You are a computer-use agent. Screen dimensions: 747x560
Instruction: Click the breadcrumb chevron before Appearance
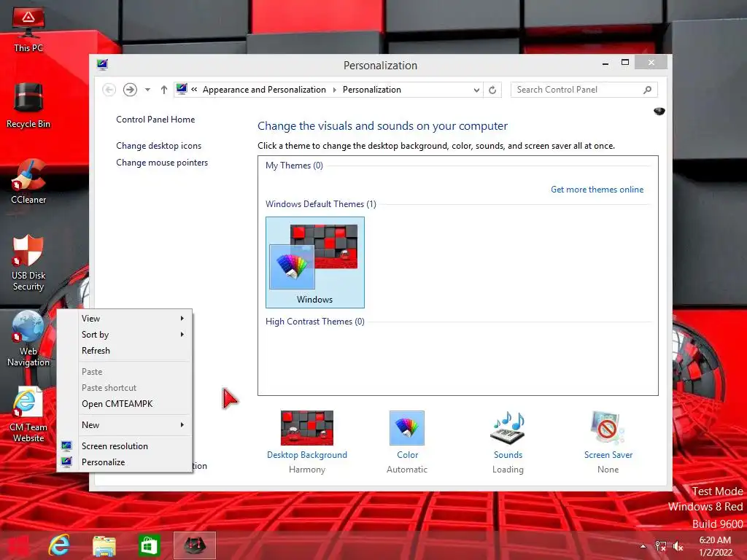pyautogui.click(x=194, y=90)
